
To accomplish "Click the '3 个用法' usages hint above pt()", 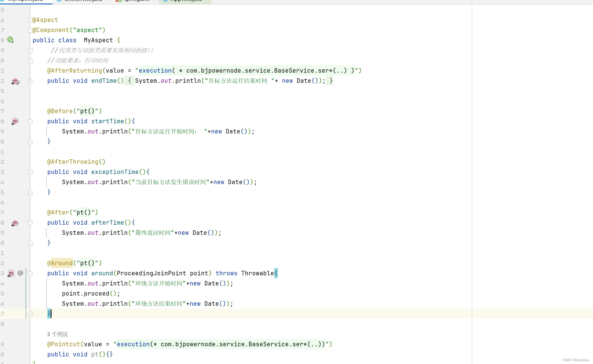I will point(57,334).
